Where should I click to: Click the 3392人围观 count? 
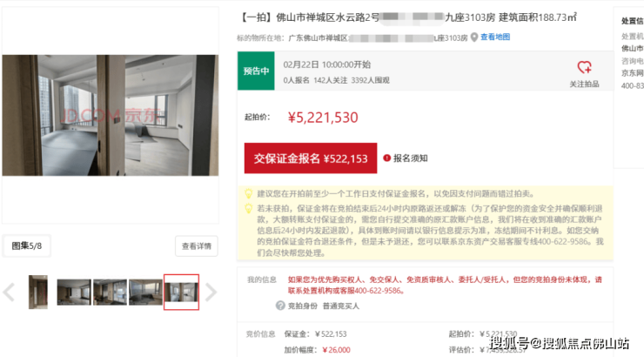click(x=370, y=80)
